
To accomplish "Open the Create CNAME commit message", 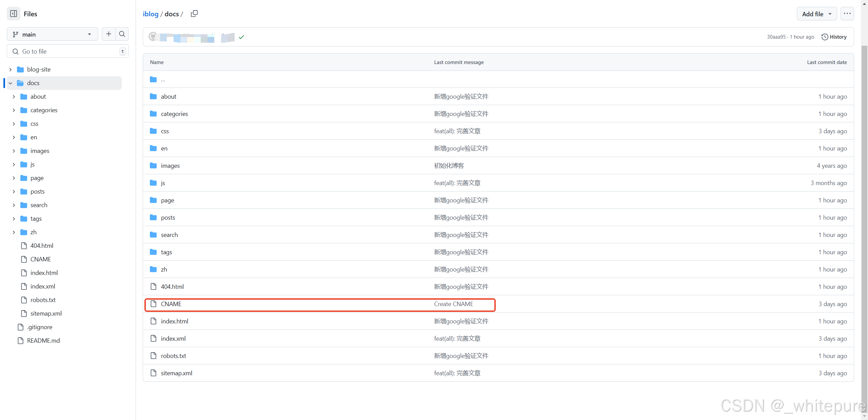I will pyautogui.click(x=453, y=304).
